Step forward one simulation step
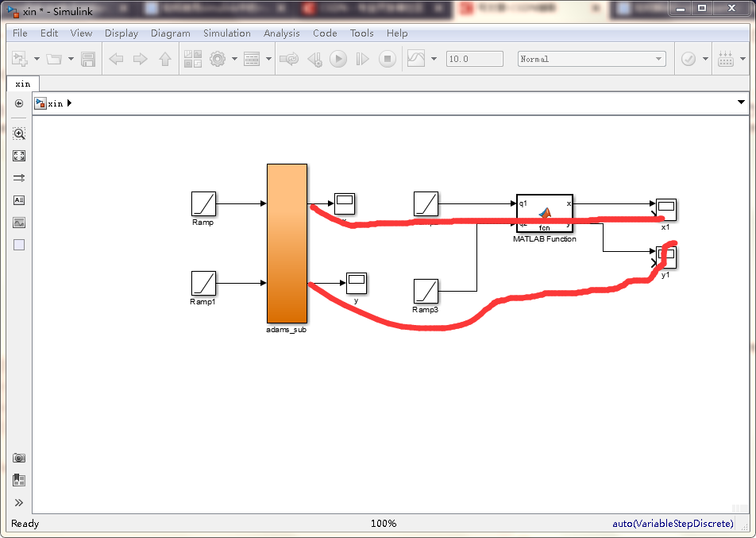This screenshot has height=538, width=756. [x=363, y=58]
